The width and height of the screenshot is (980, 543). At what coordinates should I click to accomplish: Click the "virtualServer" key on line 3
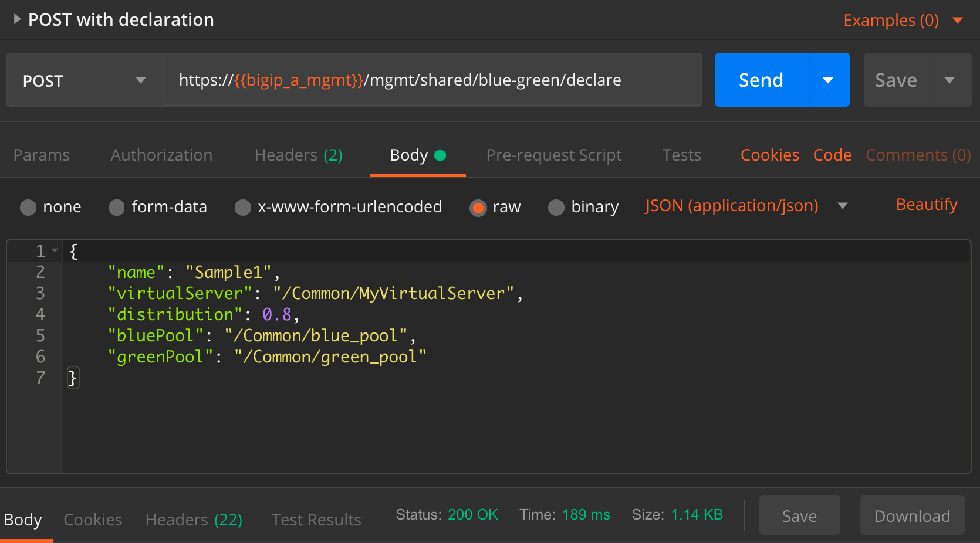(180, 294)
